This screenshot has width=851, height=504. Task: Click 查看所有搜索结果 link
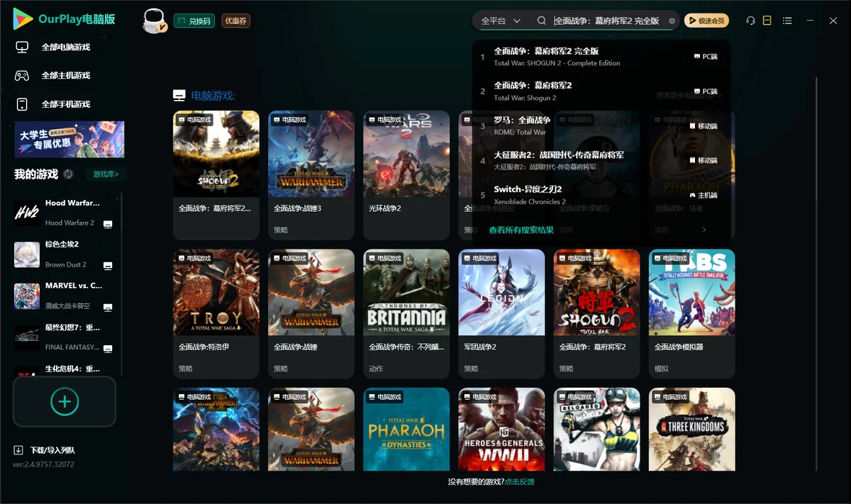coord(521,230)
